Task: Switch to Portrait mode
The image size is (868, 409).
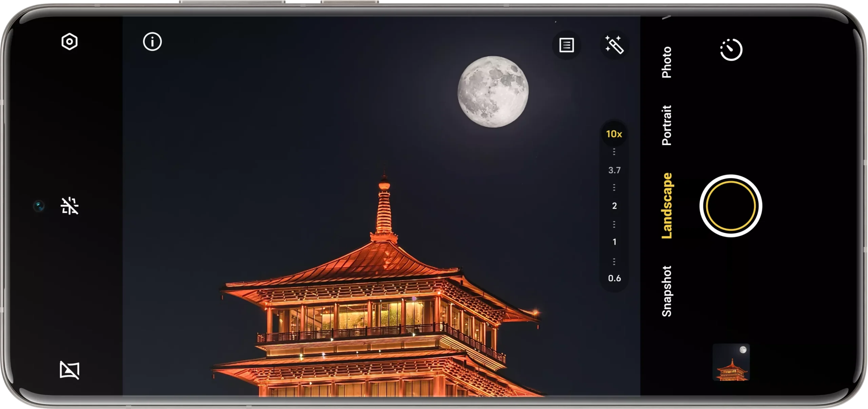Action: pyautogui.click(x=667, y=125)
